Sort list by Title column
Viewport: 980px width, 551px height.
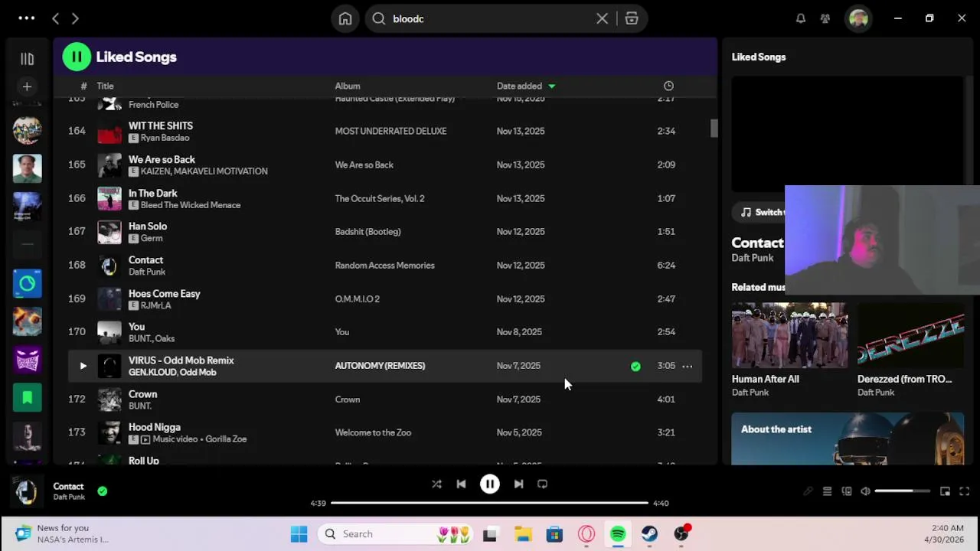(x=105, y=86)
